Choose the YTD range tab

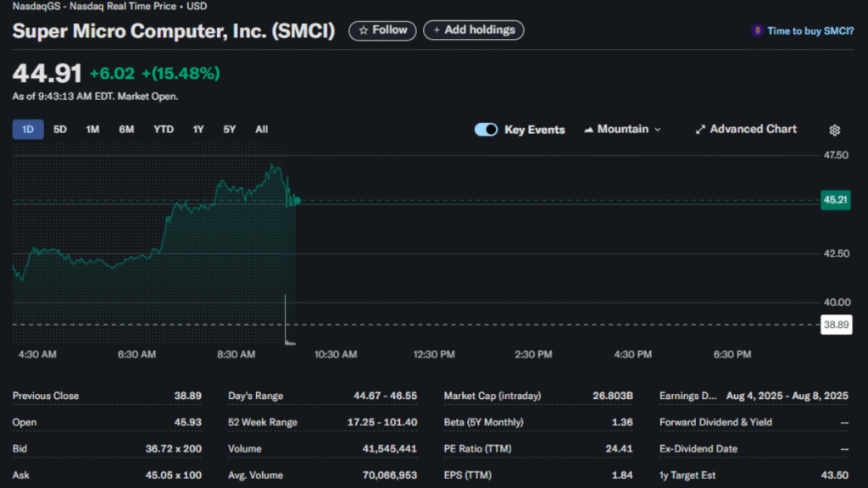point(164,130)
